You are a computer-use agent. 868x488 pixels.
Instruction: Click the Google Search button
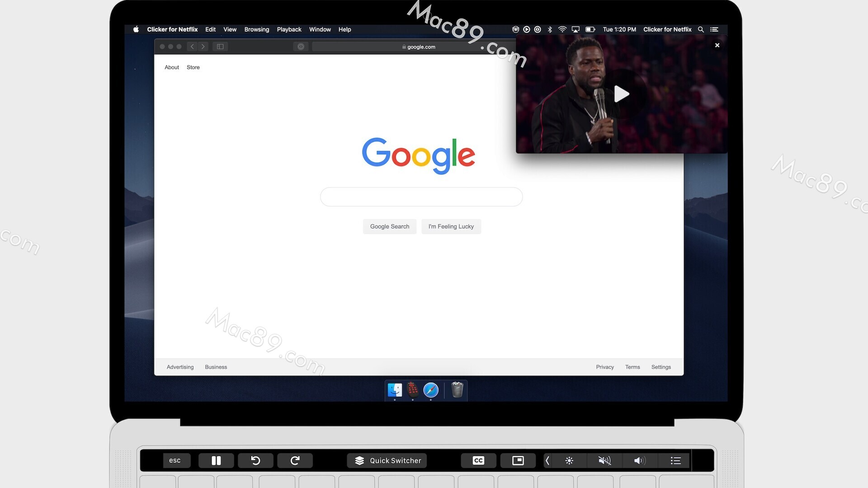(x=389, y=226)
